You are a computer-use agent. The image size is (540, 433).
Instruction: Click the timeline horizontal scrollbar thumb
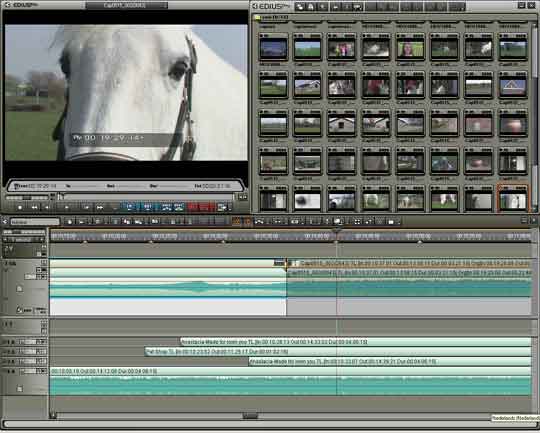point(250,416)
